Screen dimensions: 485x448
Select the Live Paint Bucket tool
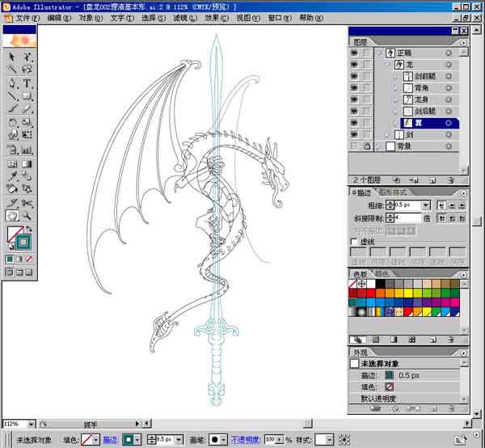[x=12, y=188]
